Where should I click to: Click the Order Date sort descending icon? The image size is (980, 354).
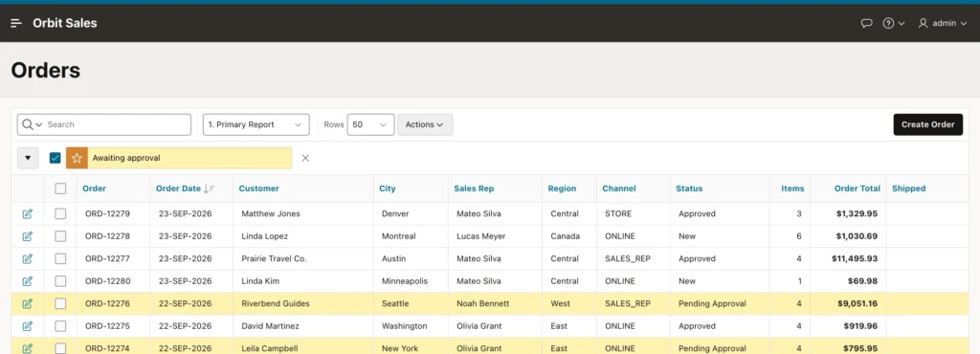pos(210,188)
